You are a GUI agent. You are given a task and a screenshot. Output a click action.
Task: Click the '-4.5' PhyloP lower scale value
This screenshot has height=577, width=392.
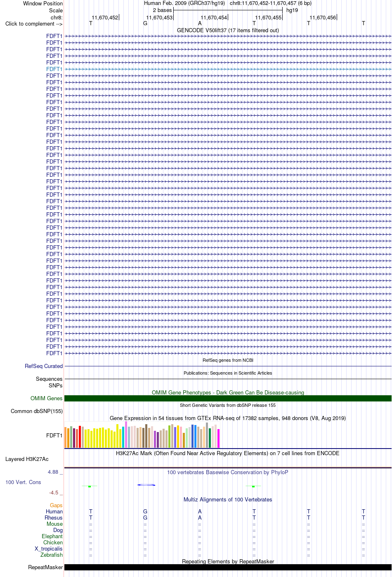coord(54,492)
